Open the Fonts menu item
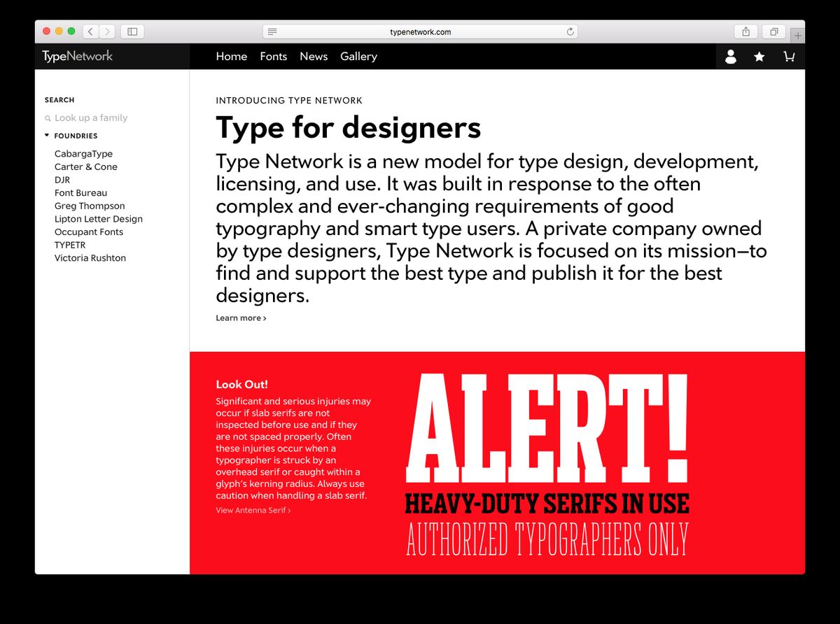 [x=273, y=57]
